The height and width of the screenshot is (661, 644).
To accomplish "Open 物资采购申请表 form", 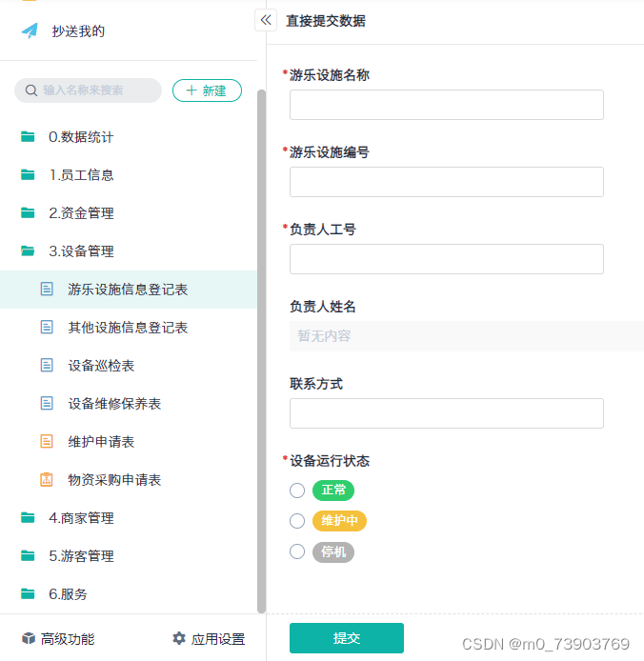I will pyautogui.click(x=129, y=479).
